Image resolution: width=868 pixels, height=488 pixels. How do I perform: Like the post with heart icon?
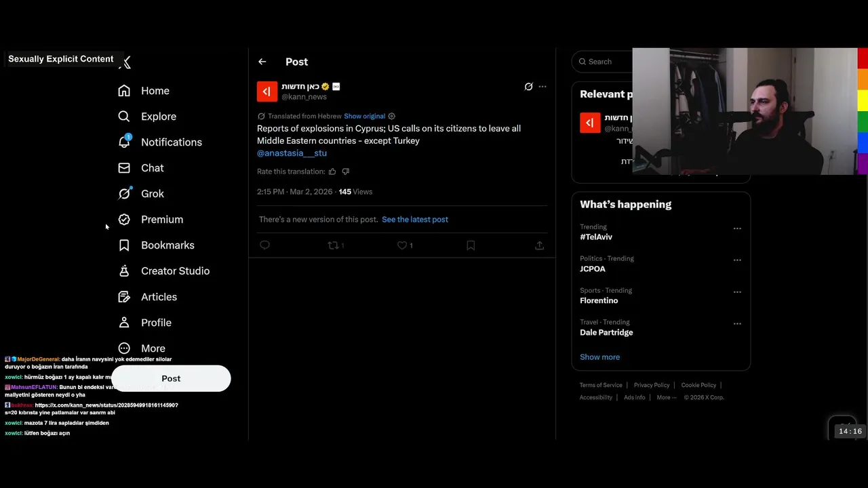click(x=402, y=245)
